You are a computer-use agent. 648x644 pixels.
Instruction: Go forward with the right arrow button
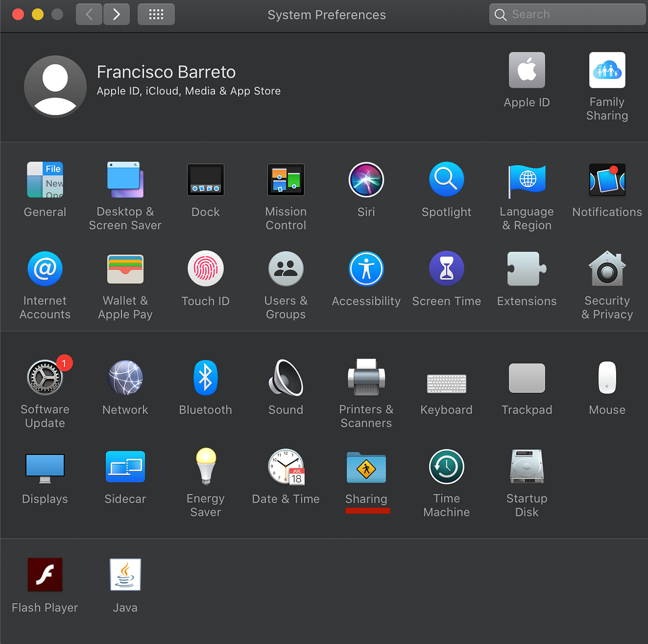click(x=116, y=15)
